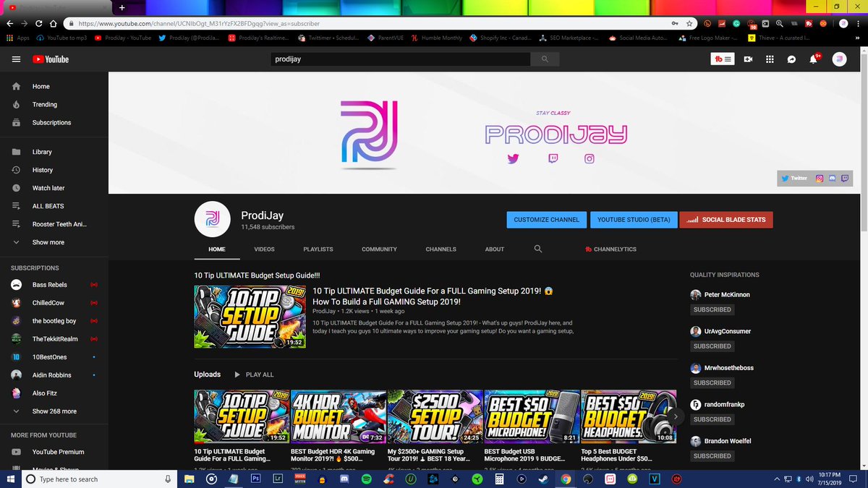Image resolution: width=868 pixels, height=488 pixels.
Task: Toggle the SUBSCRIBED button for UrAvgConsumer
Action: tap(712, 346)
